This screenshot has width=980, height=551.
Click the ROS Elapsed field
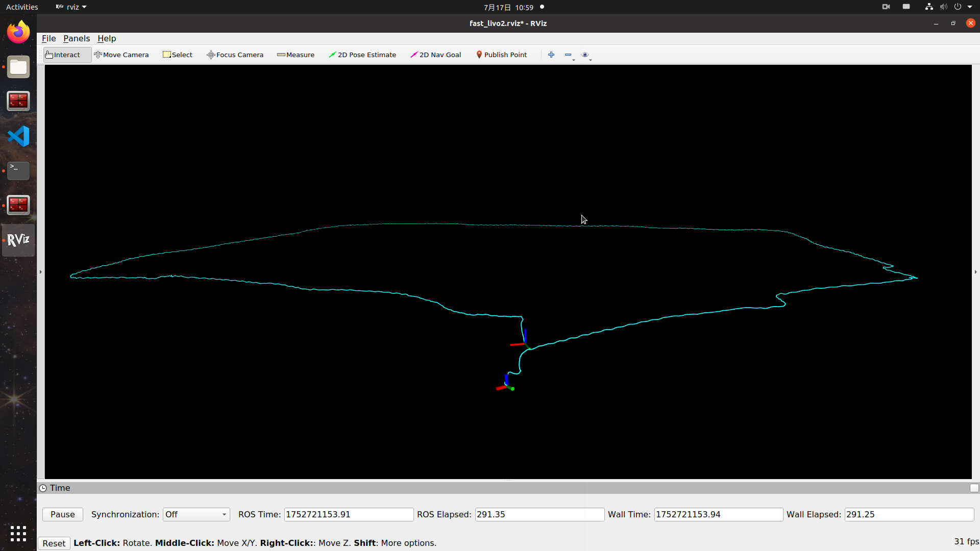click(x=539, y=514)
